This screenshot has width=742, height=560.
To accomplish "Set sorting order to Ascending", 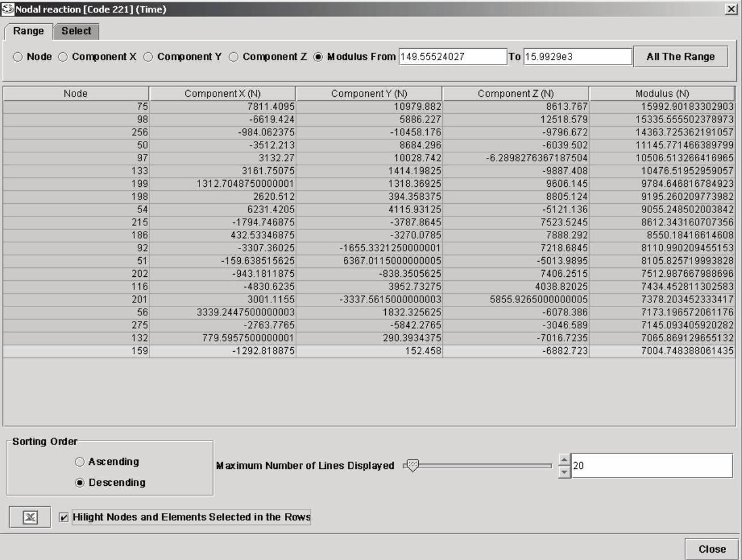I will 80,461.
